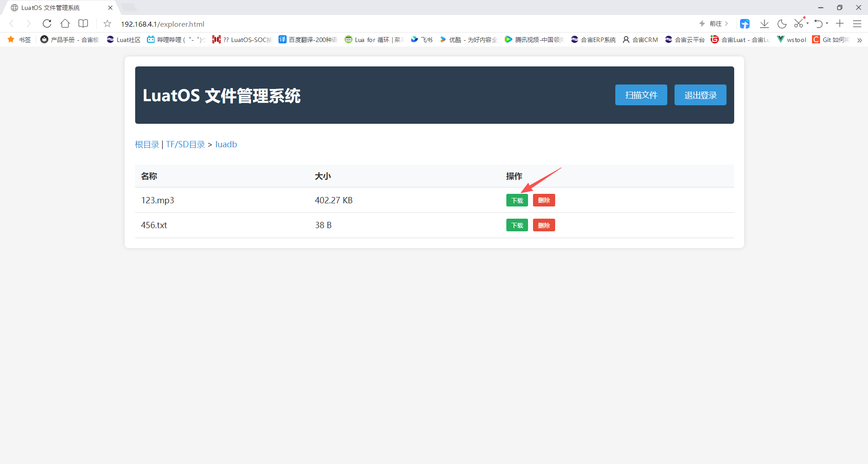This screenshot has width=868, height=464.
Task: Bookmark this page with the star icon
Action: tap(107, 23)
